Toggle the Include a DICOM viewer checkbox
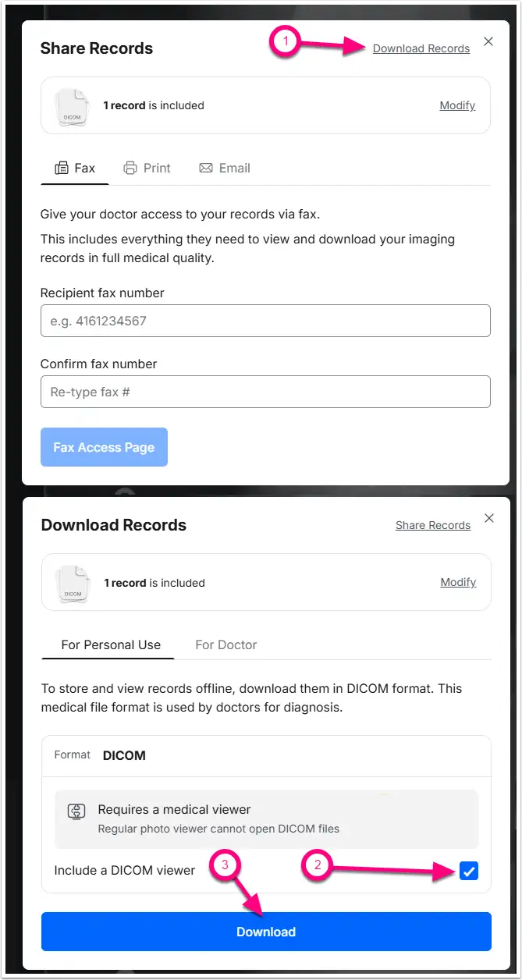 [469, 872]
